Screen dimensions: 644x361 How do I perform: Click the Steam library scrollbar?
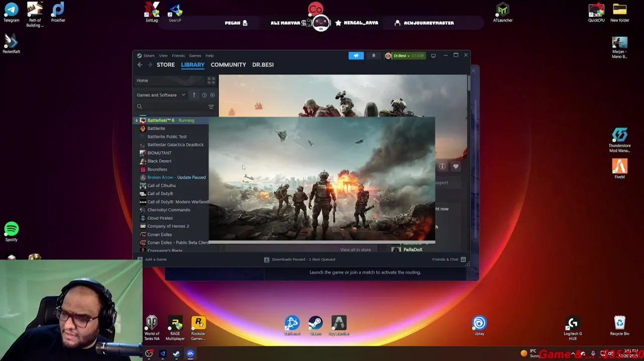pyautogui.click(x=469, y=83)
